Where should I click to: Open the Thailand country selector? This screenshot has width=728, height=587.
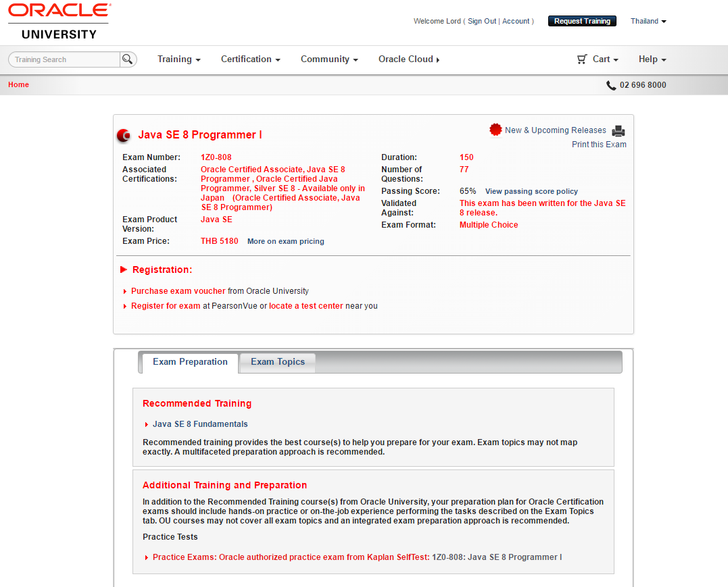[x=647, y=21]
